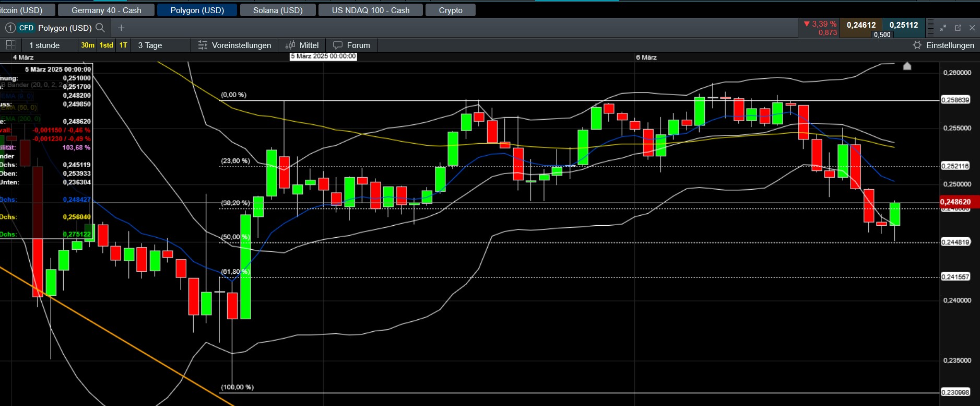Open the Mittel price type dropdown
The height and width of the screenshot is (406, 980).
(302, 45)
